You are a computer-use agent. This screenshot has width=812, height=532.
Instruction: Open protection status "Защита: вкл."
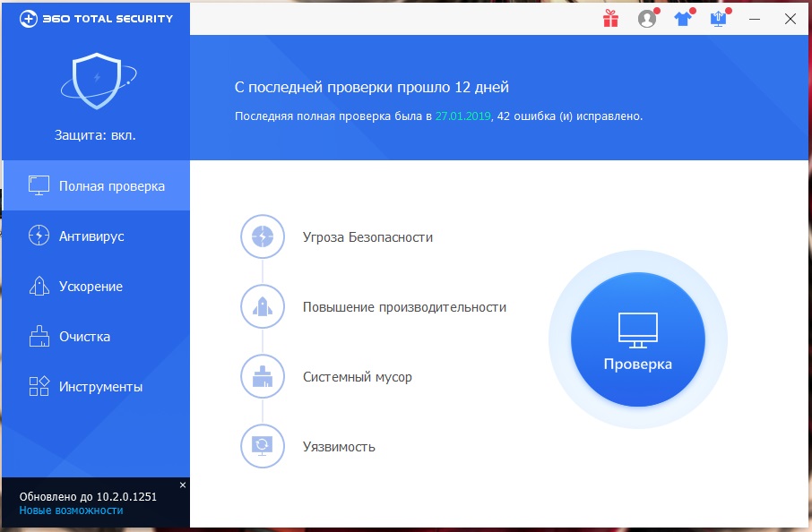click(x=95, y=135)
